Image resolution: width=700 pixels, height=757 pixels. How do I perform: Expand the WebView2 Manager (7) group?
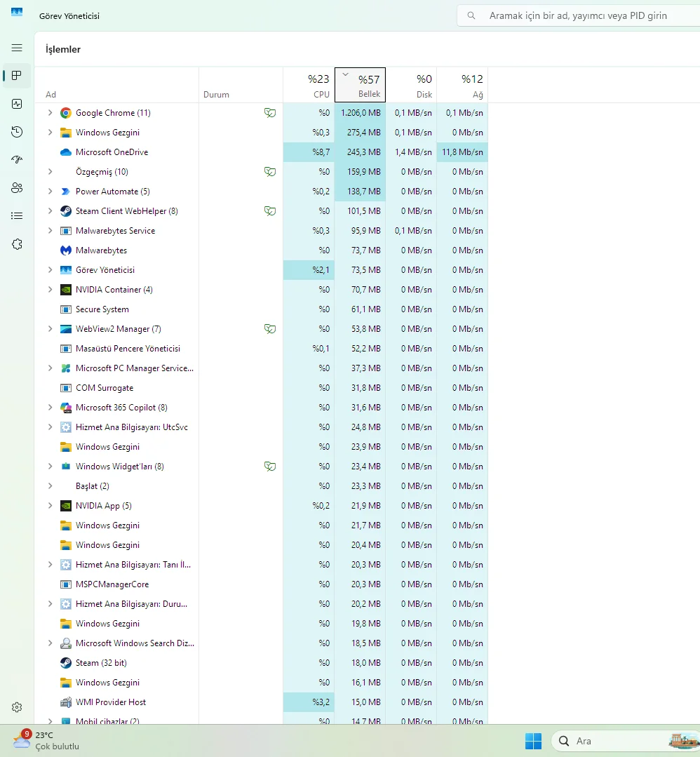pos(50,329)
